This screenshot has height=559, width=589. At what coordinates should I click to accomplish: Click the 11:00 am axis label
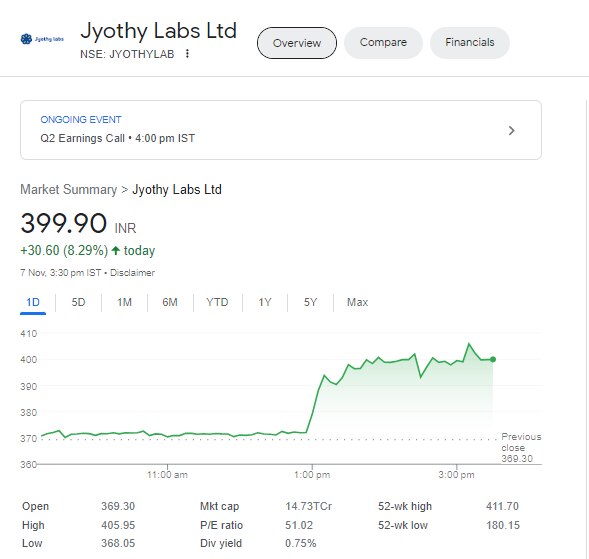tap(167, 475)
